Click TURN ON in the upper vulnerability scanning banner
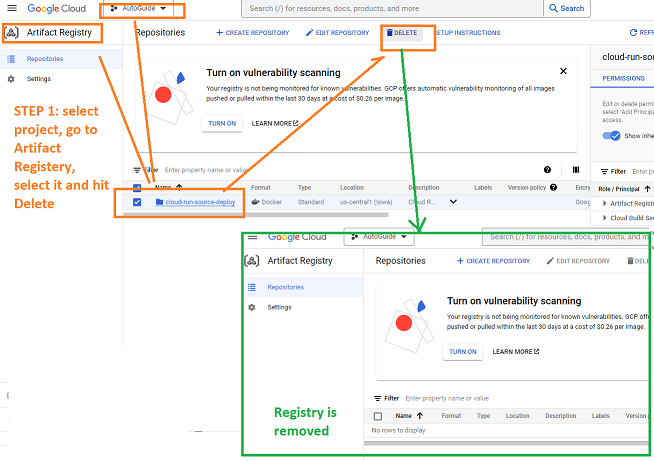The image size is (654, 461). pos(221,123)
